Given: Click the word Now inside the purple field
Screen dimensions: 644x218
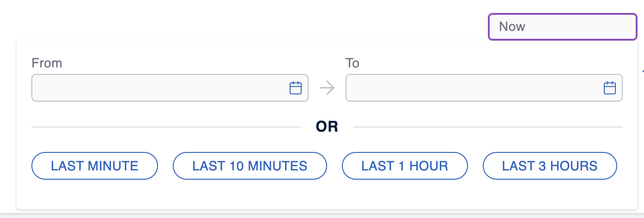Looking at the screenshot, I should point(512,27).
